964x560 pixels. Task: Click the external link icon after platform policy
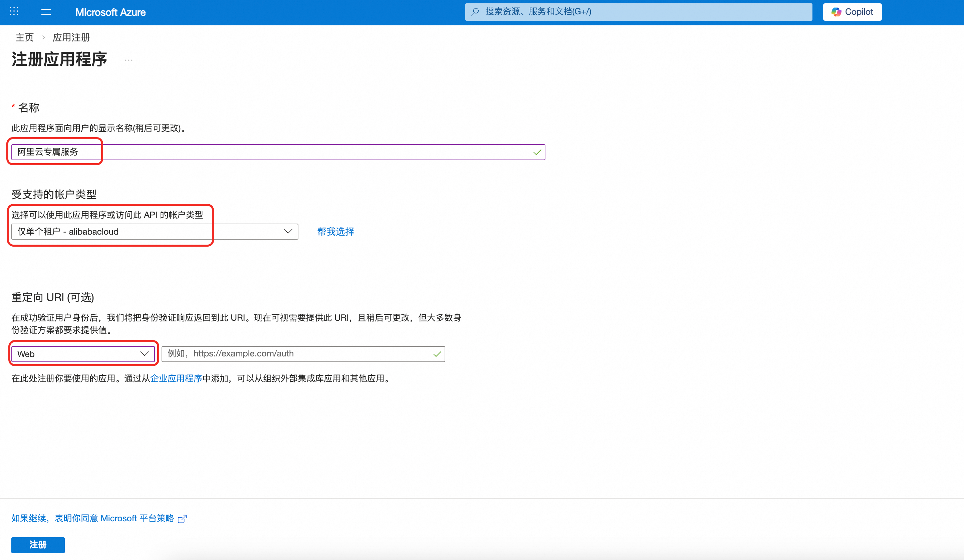[183, 519]
